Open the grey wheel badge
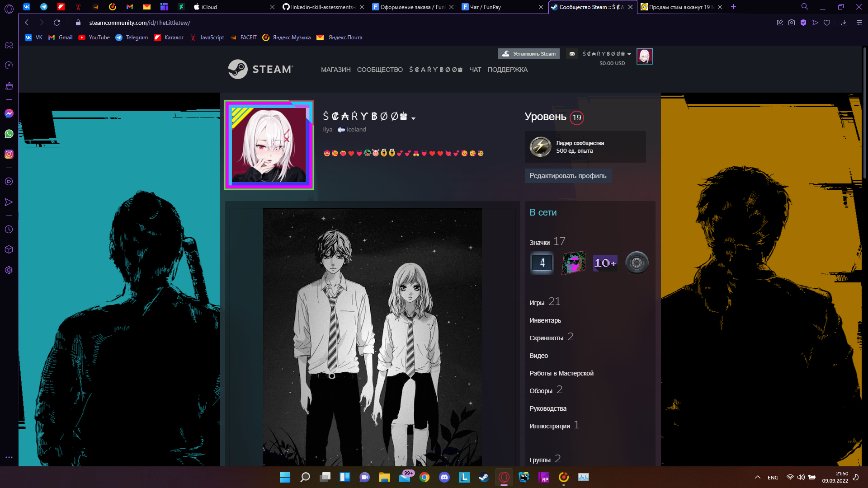868x488 pixels. click(x=637, y=263)
